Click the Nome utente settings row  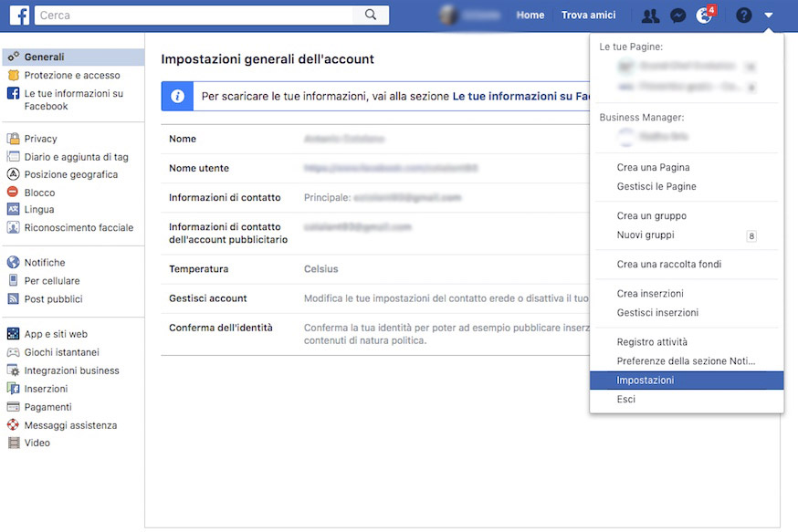point(375,168)
